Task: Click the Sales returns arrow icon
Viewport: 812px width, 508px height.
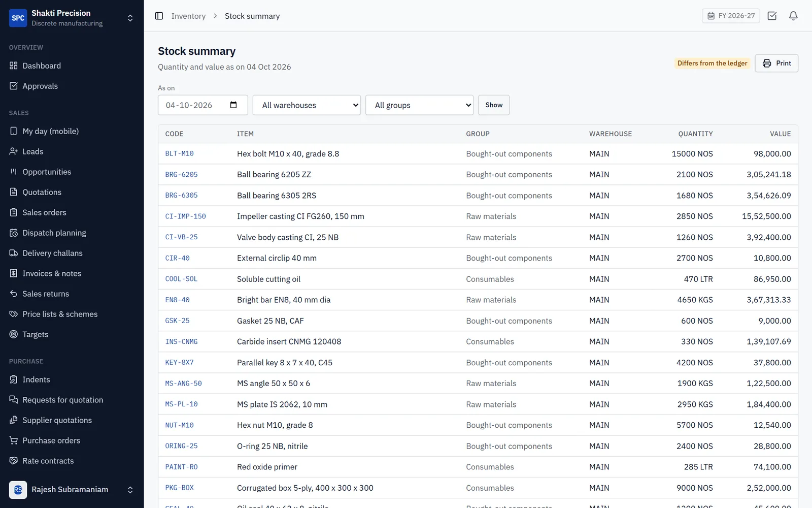Action: (14, 294)
